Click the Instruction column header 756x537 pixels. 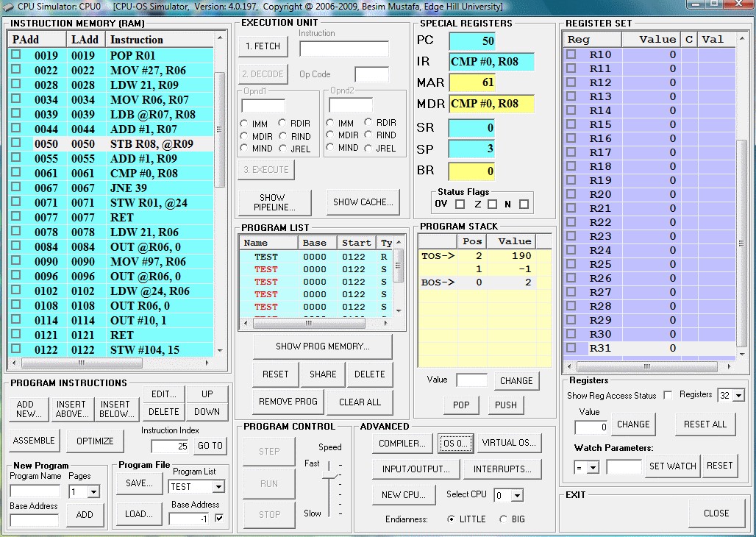[x=160, y=40]
